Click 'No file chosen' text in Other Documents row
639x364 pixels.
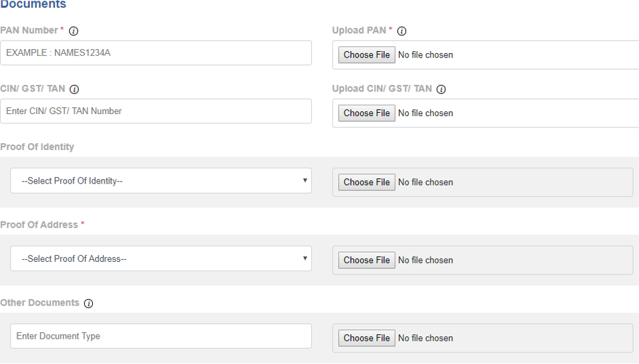[x=425, y=338]
